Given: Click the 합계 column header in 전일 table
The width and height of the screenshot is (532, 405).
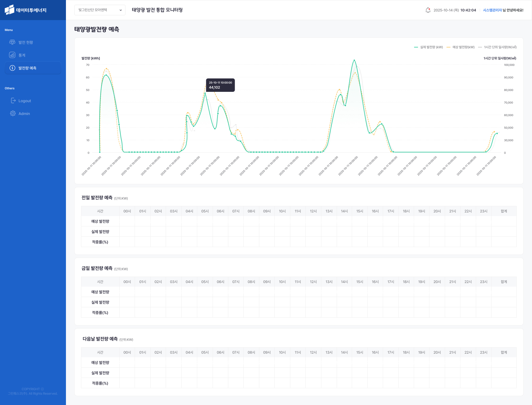Looking at the screenshot, I should coord(504,211).
